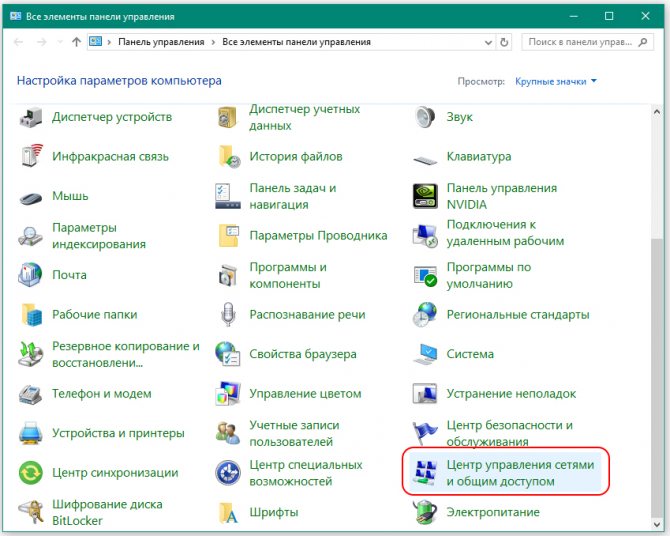The image size is (670, 536).
Task: Click Устройства и принтеры icon
Action: (x=30, y=433)
